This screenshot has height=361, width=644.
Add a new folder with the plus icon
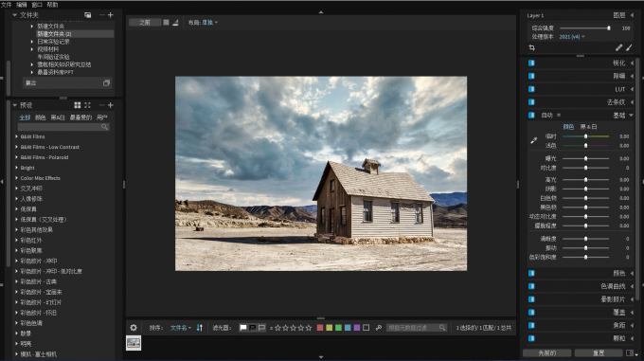pos(111,15)
